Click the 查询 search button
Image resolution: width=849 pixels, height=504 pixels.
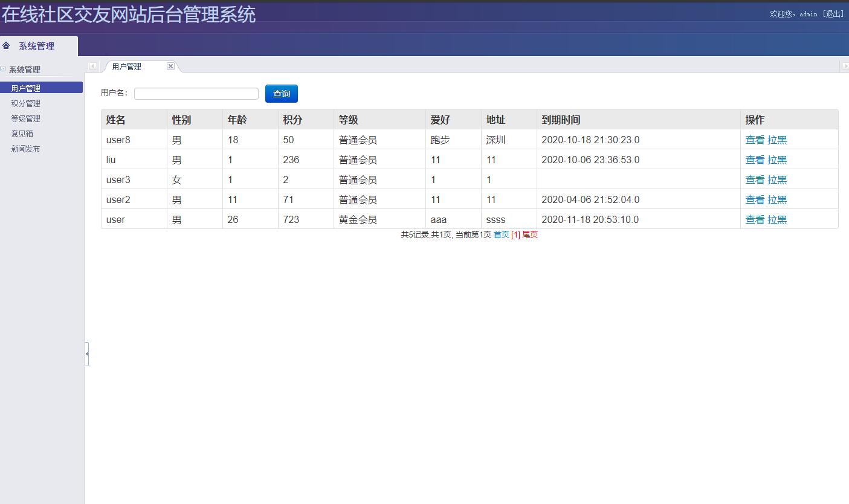[281, 94]
